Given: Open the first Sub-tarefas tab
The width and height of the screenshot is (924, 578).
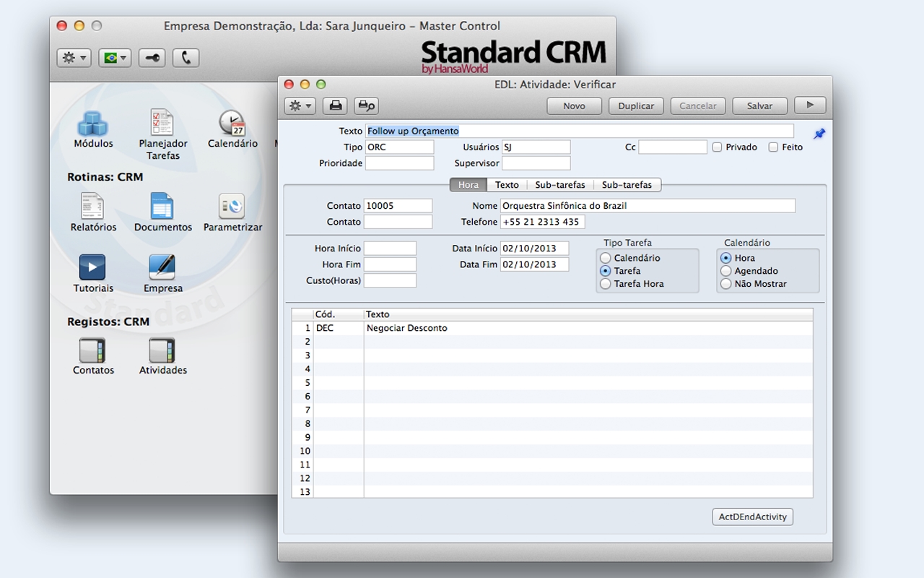Looking at the screenshot, I should point(560,185).
